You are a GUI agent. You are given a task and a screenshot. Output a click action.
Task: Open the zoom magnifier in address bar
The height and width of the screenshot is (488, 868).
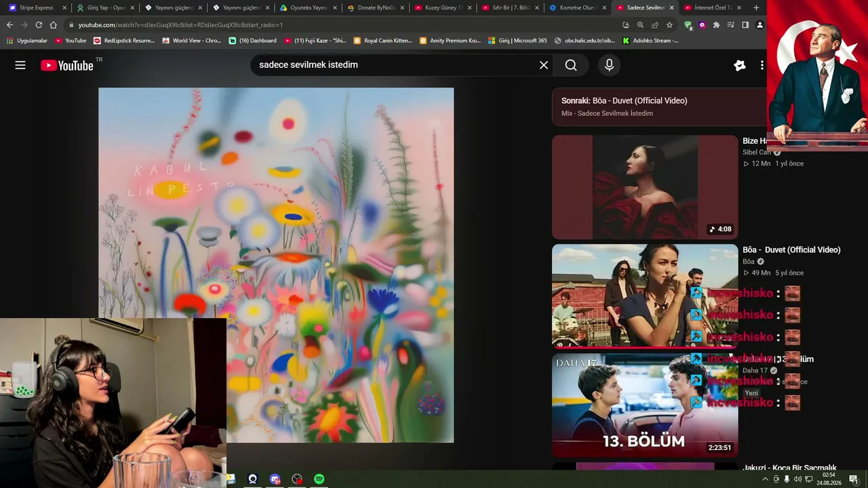(x=640, y=25)
